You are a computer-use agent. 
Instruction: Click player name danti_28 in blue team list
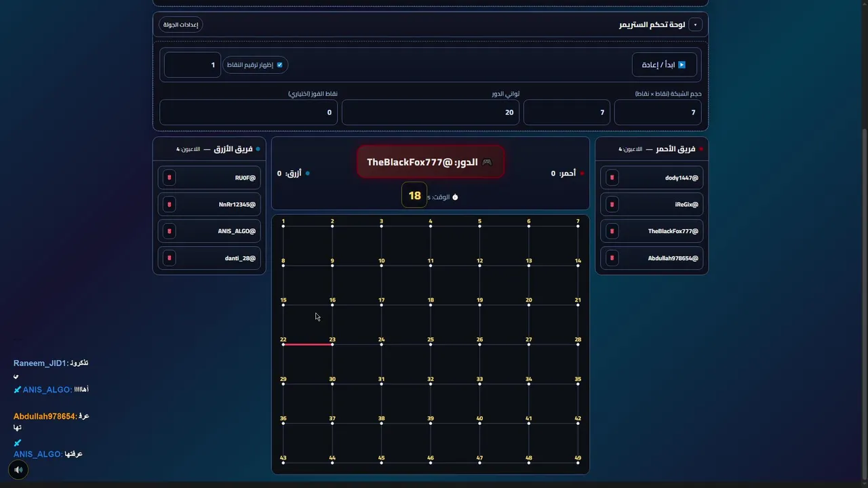[x=240, y=258]
